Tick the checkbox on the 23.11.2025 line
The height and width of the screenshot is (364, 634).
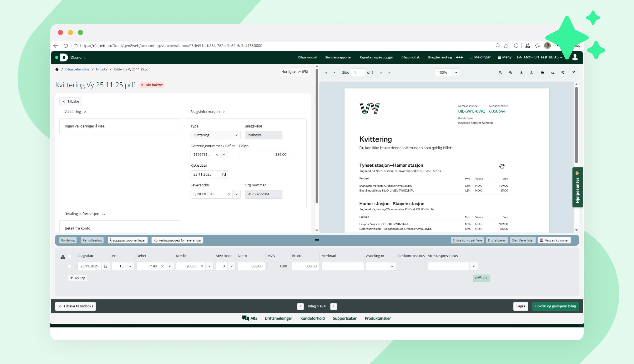tap(70, 266)
